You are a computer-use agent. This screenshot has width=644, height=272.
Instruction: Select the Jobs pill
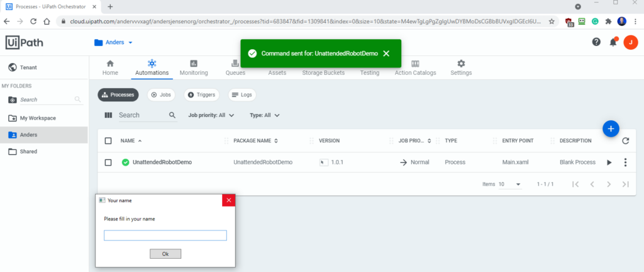[x=161, y=95]
